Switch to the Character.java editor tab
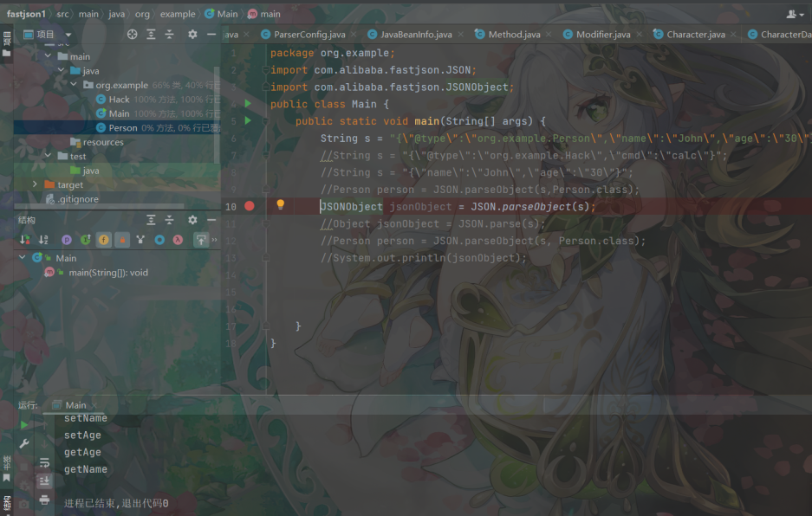The image size is (812, 516). pos(696,35)
